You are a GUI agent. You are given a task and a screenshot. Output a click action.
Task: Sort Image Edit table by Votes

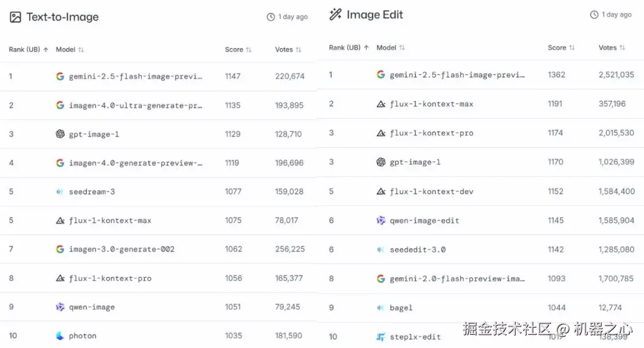click(612, 48)
